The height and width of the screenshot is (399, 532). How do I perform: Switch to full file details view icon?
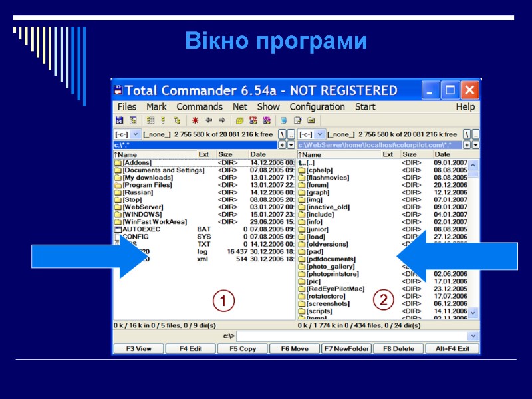[163, 120]
